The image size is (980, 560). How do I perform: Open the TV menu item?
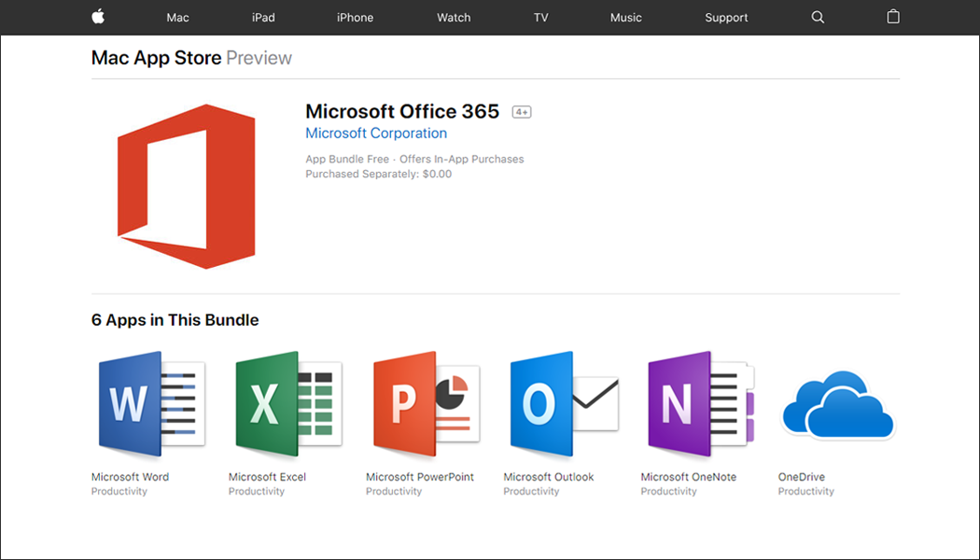(541, 18)
